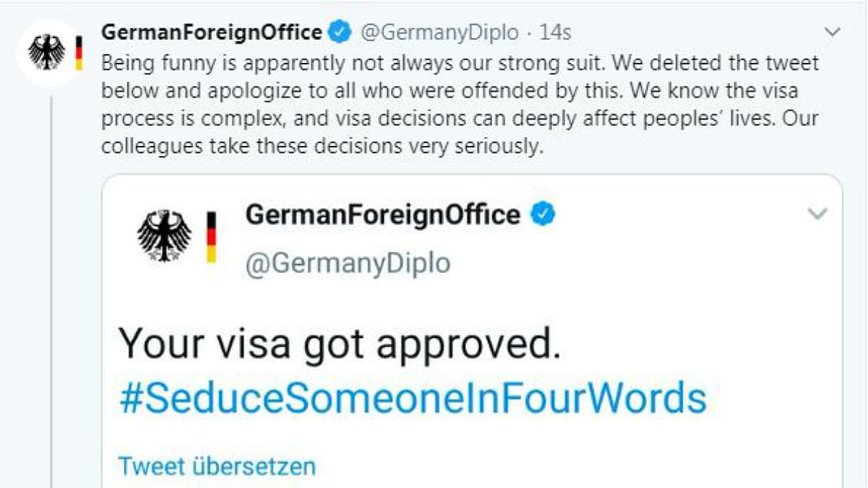The width and height of the screenshot is (868, 488).
Task: Open @GermanyDiplo handle in quoted tweet
Action: 348,263
